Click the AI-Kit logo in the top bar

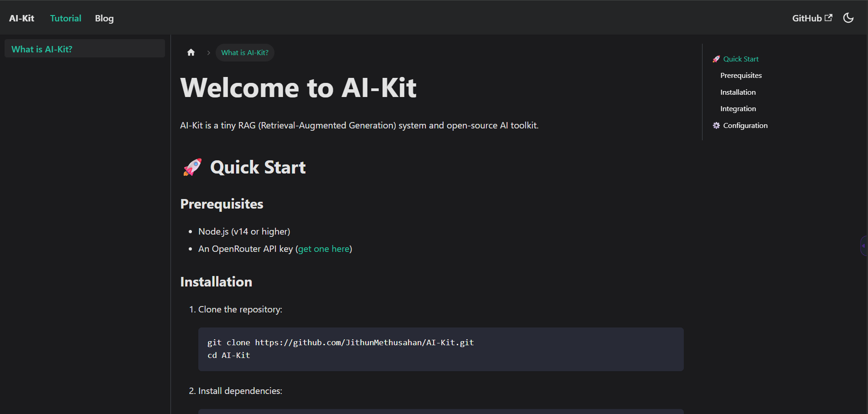coord(21,18)
